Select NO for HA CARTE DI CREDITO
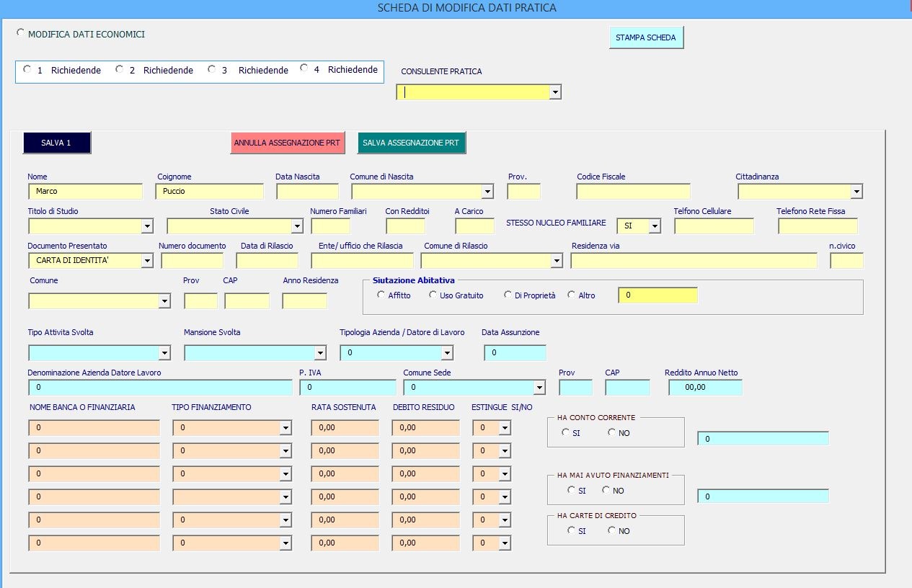Screen dimensions: 912x588 click(x=611, y=530)
